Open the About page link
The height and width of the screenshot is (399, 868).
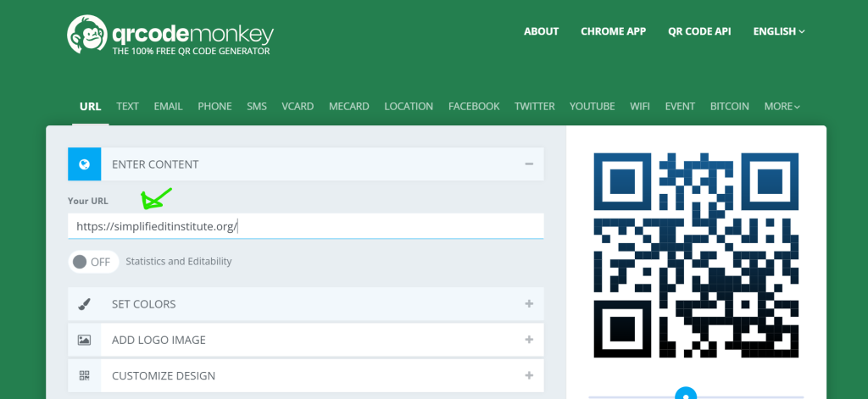point(541,31)
